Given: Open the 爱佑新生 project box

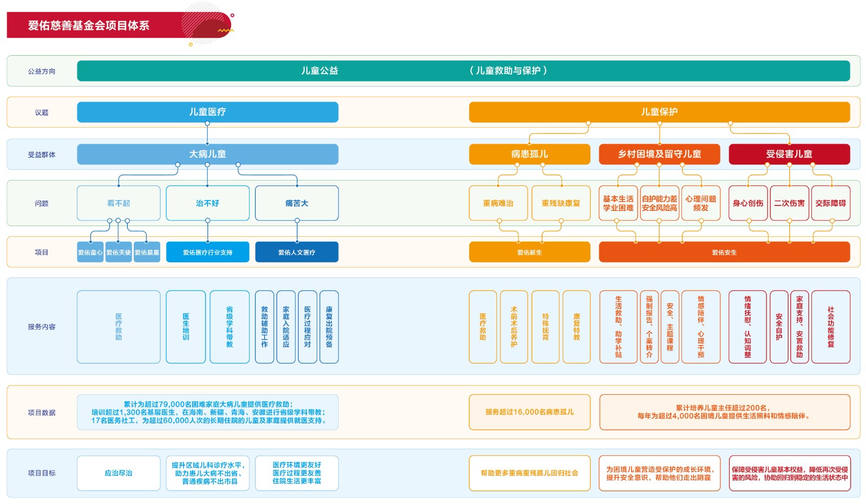Looking at the screenshot, I should 529,252.
